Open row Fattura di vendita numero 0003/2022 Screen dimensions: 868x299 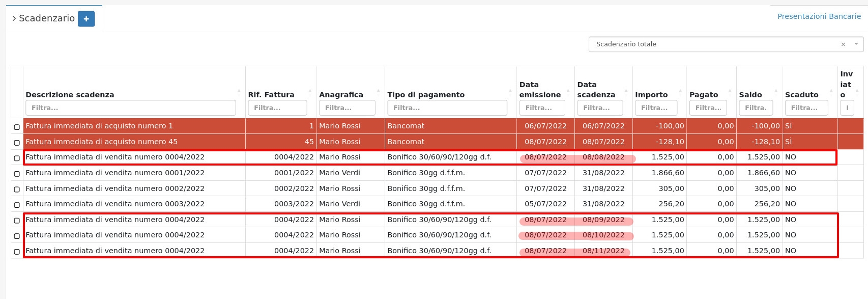tap(115, 204)
